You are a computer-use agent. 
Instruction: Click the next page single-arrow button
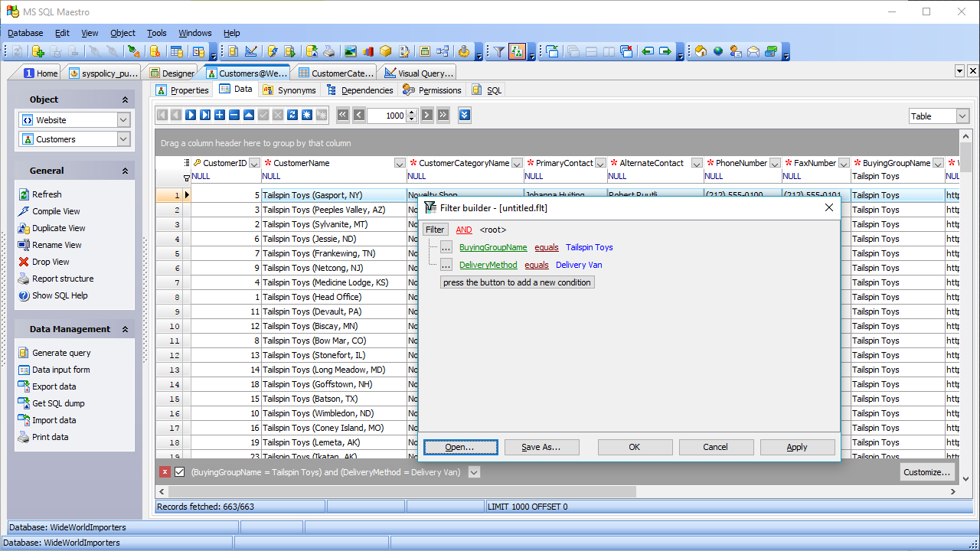427,115
